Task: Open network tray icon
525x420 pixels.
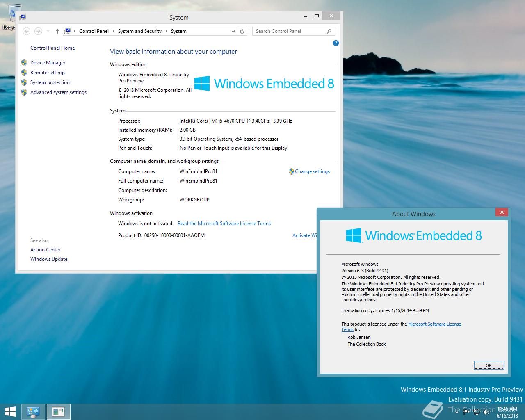Action: 477,413
